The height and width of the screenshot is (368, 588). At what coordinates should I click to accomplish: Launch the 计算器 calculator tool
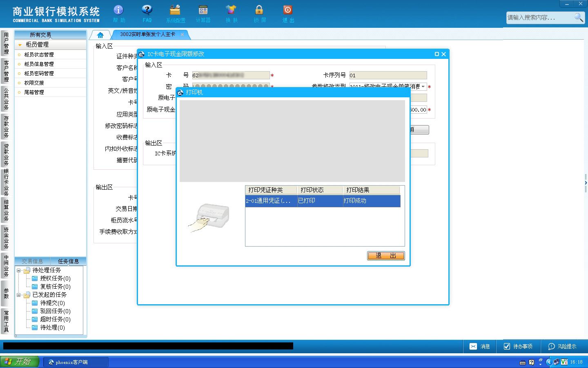coord(203,13)
